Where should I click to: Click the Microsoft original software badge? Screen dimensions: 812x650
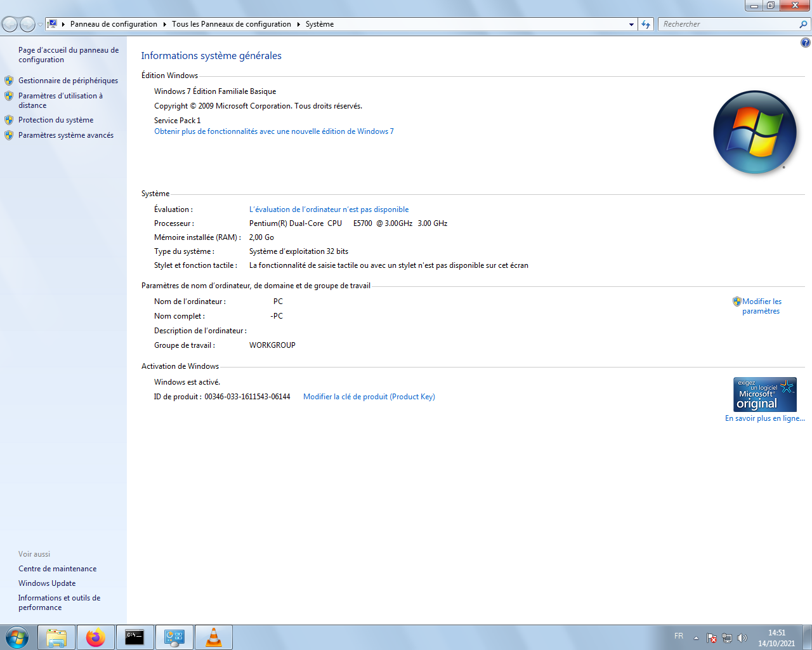[765, 395]
